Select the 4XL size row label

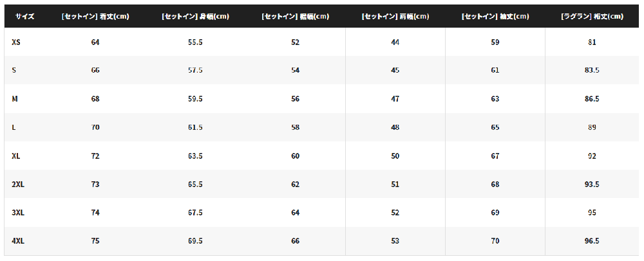18,241
